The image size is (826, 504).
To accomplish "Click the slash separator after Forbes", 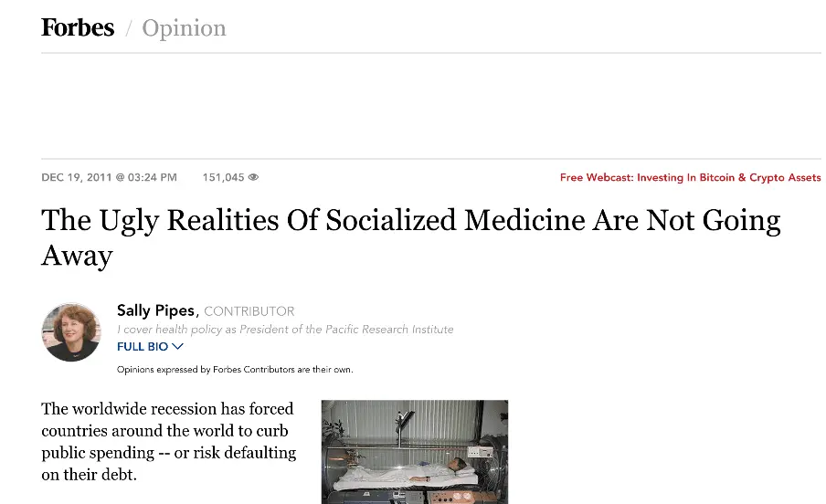I will click(129, 29).
